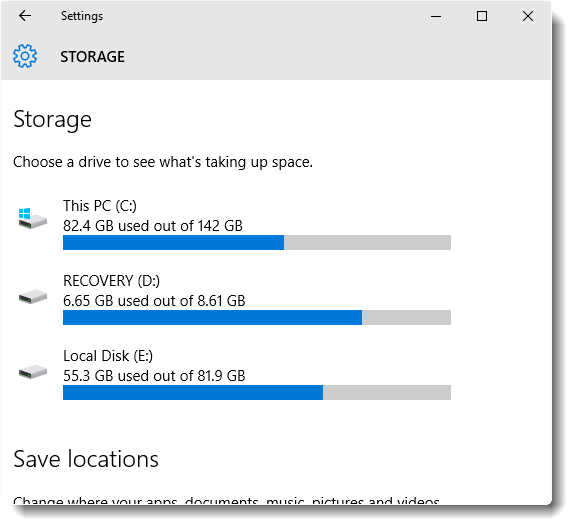Click the This PC (C:) drive icon
Viewport: 577px width, 530px height.
[x=33, y=218]
